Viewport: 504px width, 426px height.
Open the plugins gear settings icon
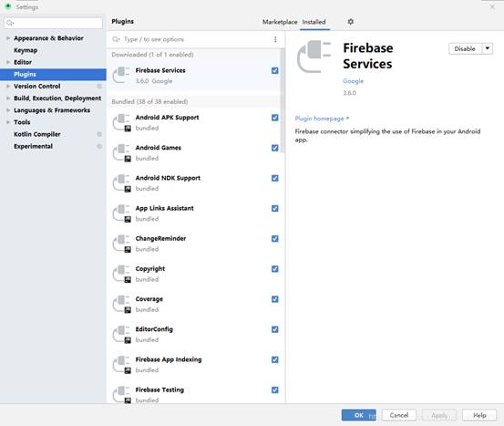(351, 22)
